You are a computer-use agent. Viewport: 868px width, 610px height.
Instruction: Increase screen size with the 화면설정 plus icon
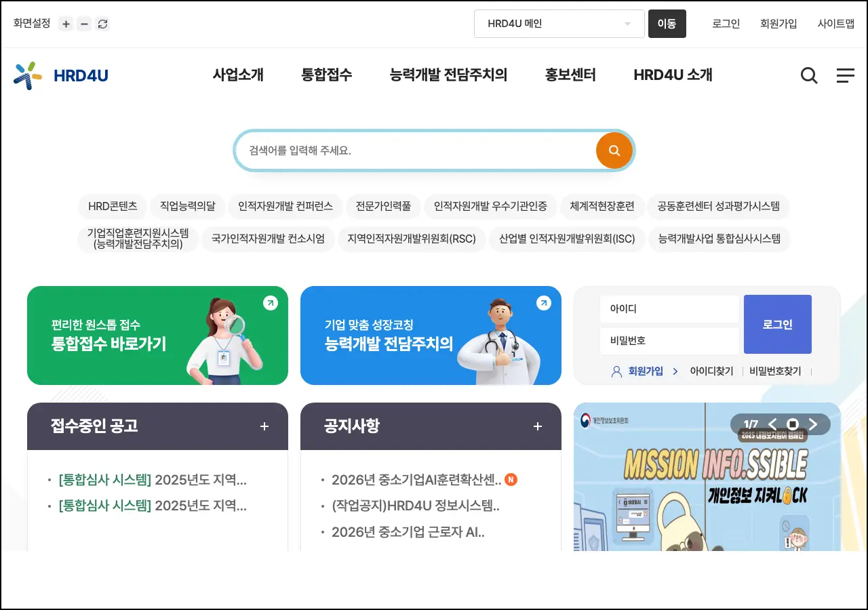click(66, 23)
